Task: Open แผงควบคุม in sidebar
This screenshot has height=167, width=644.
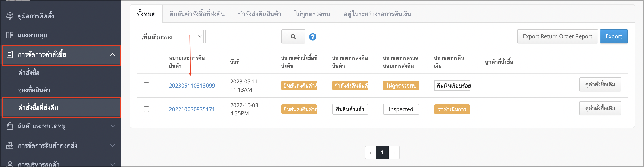Action: [x=32, y=35]
